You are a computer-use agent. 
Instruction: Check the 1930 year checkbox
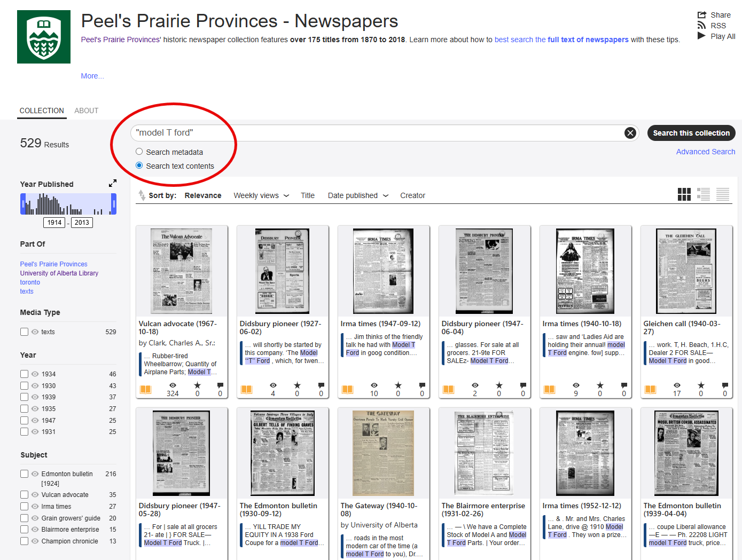(x=24, y=385)
